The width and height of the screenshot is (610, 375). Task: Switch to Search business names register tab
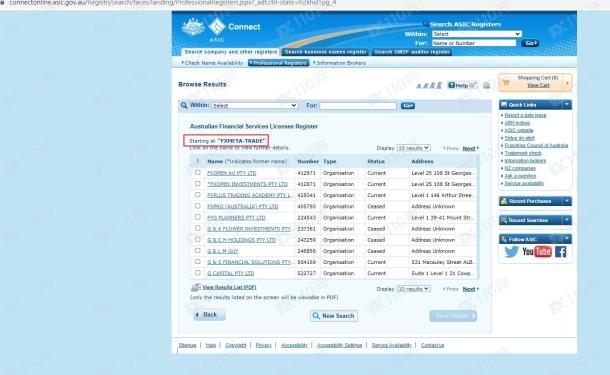click(x=325, y=52)
